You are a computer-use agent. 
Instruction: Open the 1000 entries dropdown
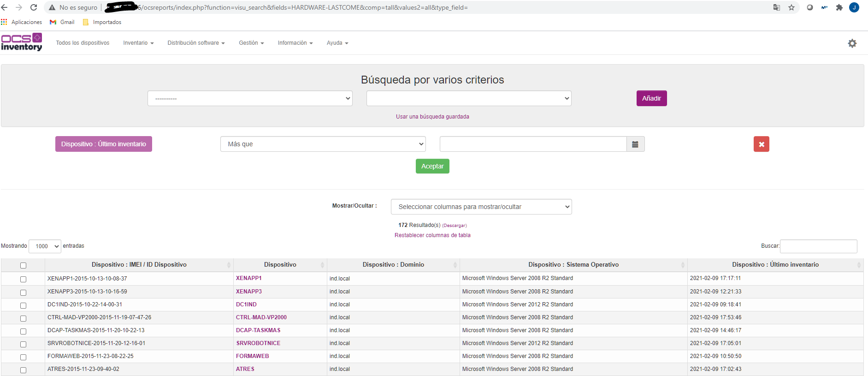[45, 246]
